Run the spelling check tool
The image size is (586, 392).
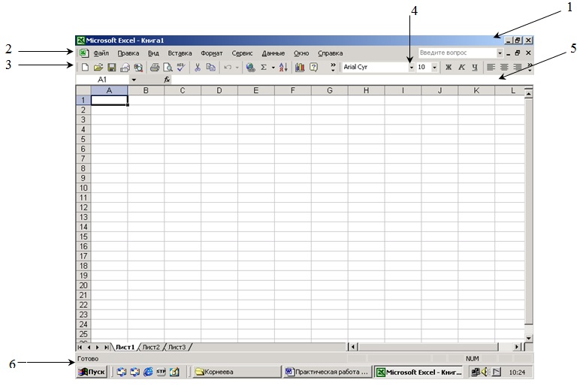pos(181,68)
